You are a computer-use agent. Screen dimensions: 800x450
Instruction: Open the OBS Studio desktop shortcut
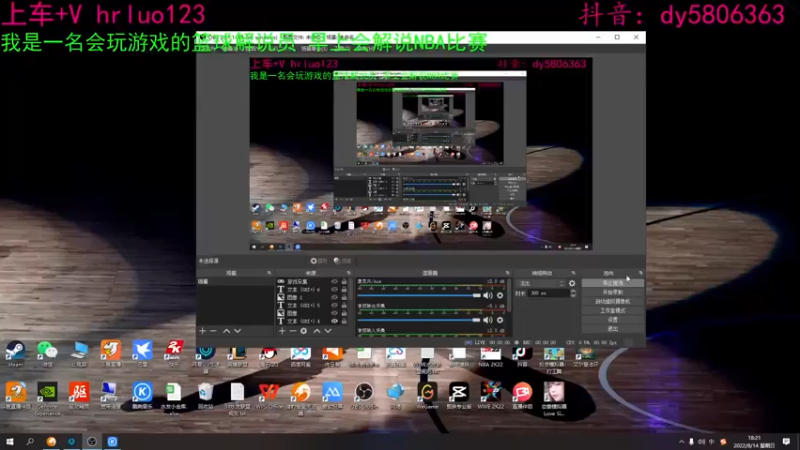(364, 396)
